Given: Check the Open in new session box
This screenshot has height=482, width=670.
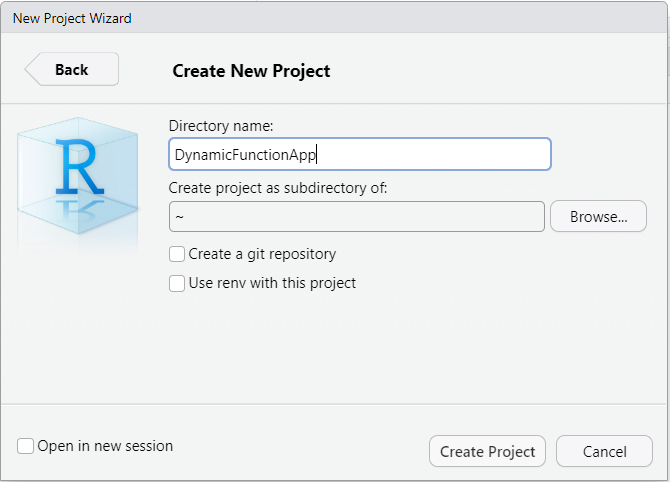Looking at the screenshot, I should click(26, 446).
